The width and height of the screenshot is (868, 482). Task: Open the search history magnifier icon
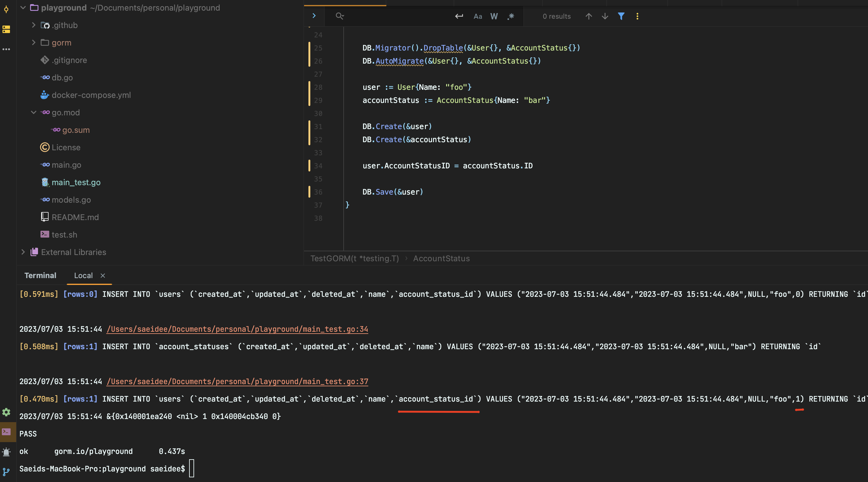coord(340,16)
